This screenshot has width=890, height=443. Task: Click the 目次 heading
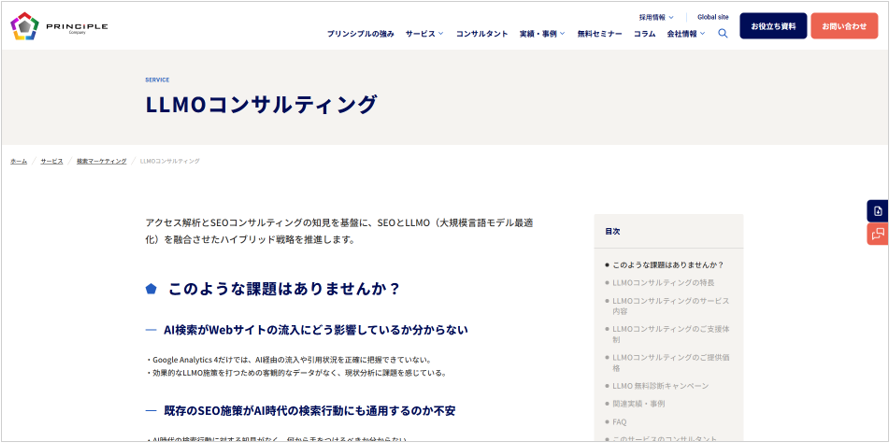pyautogui.click(x=612, y=232)
